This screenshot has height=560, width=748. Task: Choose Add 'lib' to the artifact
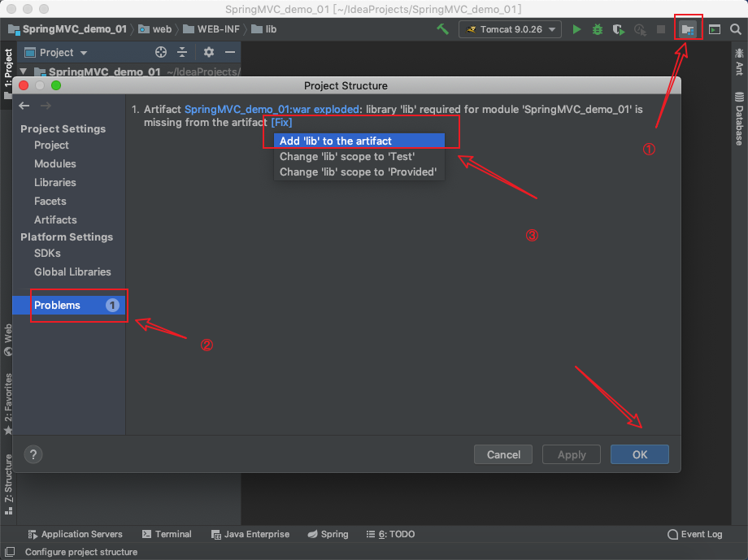point(359,141)
